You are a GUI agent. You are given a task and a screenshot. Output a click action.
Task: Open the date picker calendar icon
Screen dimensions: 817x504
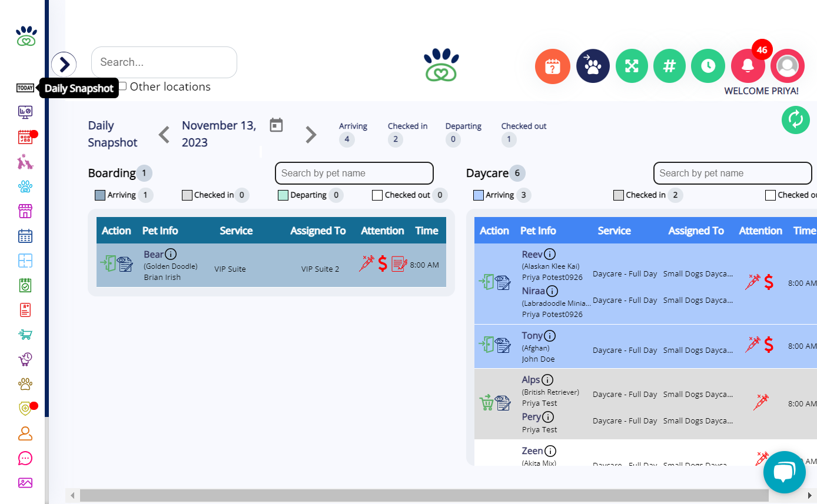[x=277, y=125]
